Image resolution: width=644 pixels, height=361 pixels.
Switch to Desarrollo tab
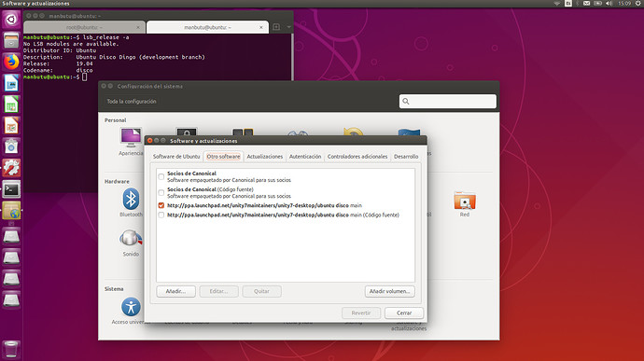406,157
